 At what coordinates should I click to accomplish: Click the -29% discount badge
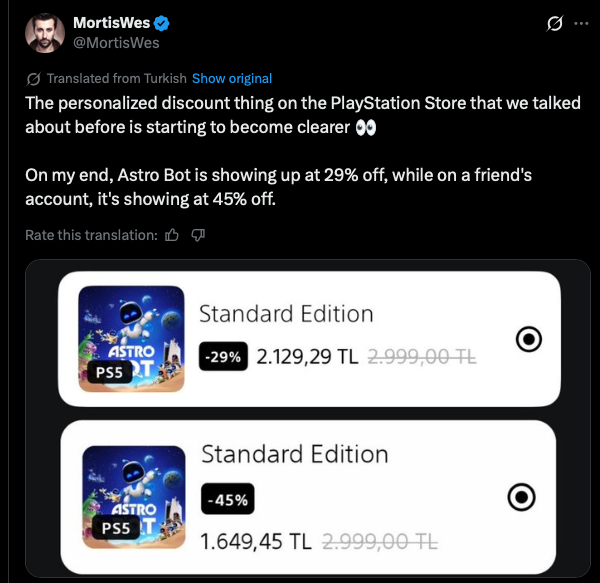coord(224,357)
